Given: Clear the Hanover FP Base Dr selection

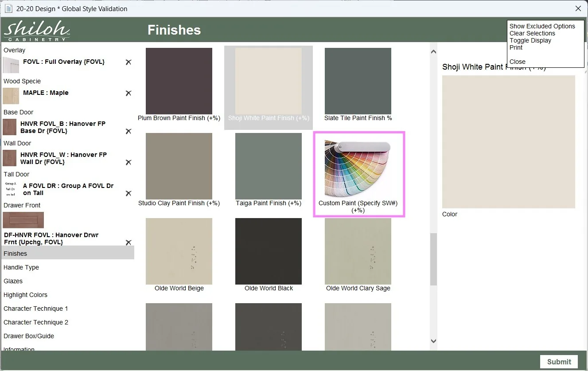Looking at the screenshot, I should (x=129, y=131).
